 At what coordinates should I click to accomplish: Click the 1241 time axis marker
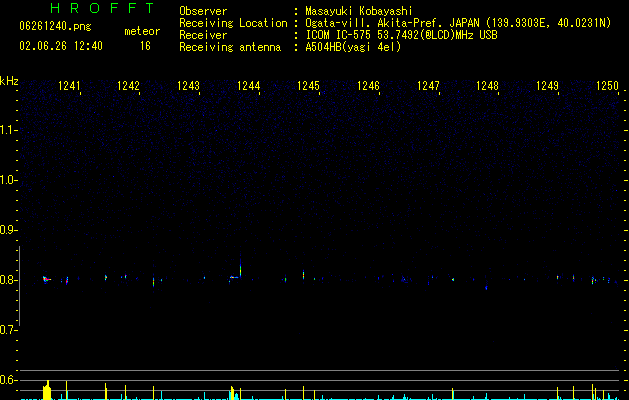point(69,85)
